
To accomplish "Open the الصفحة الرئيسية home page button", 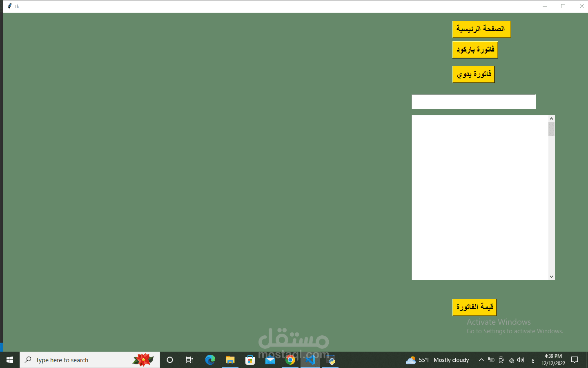I will [x=481, y=29].
